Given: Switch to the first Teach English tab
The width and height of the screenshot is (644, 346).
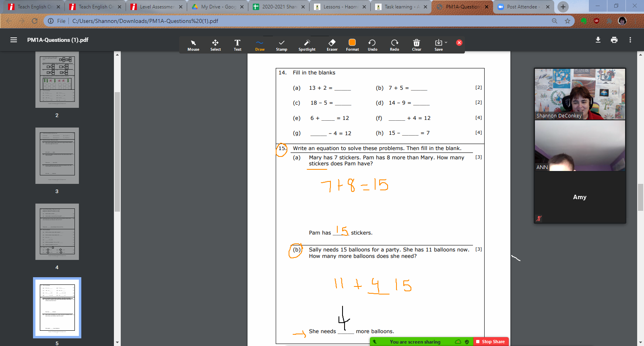Looking at the screenshot, I should pyautogui.click(x=34, y=6).
